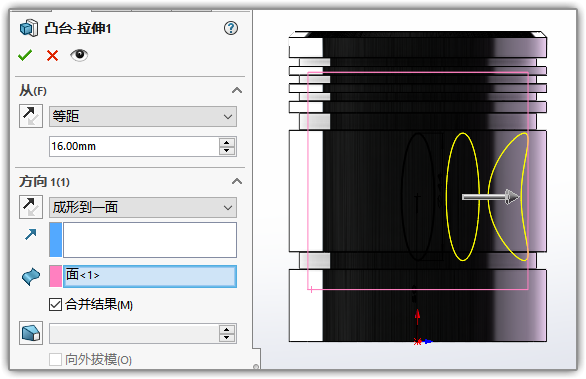Click the blue extrude direction arrow icon
Viewport: 586px width, 379px height.
coord(31,234)
